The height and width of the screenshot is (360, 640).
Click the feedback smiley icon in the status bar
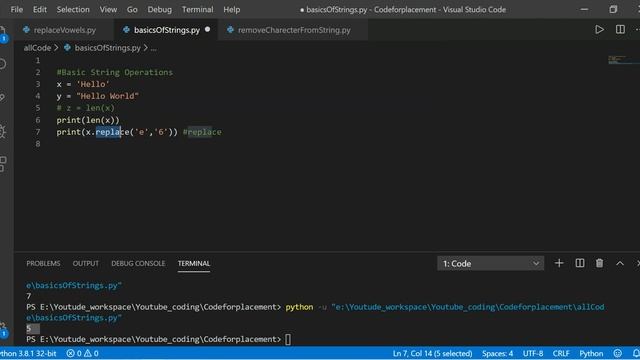coord(618,353)
